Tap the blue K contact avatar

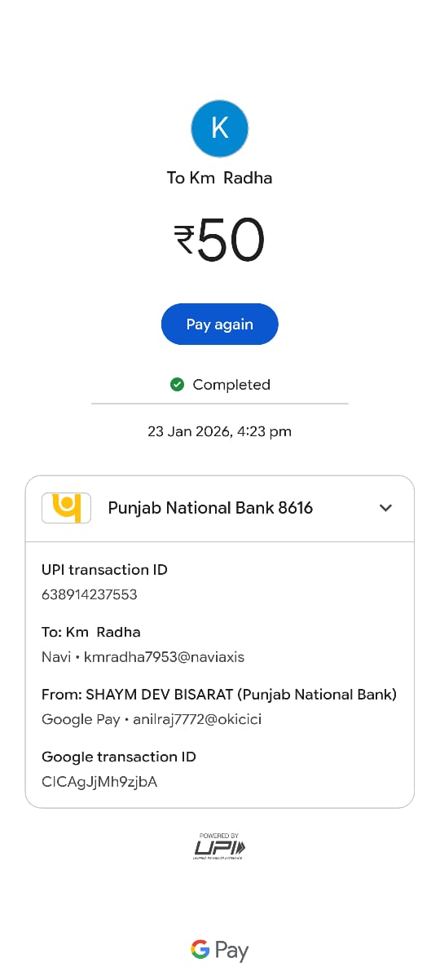219,128
